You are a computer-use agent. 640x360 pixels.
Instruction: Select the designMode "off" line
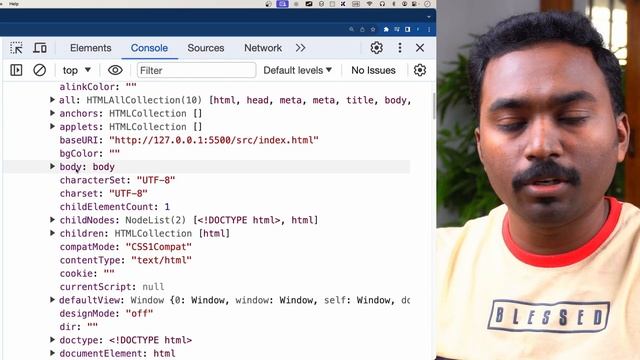click(106, 313)
